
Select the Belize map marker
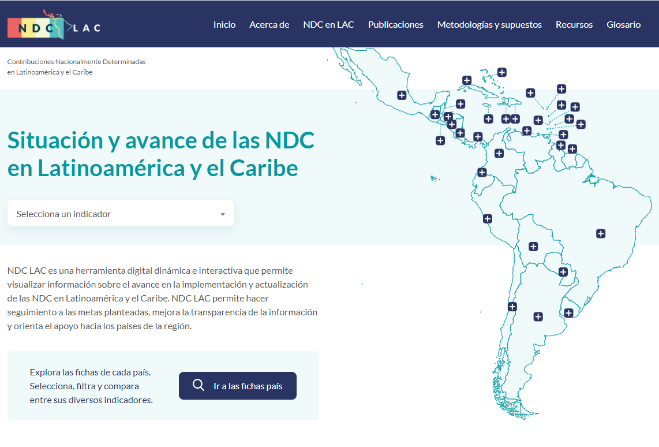(x=460, y=104)
